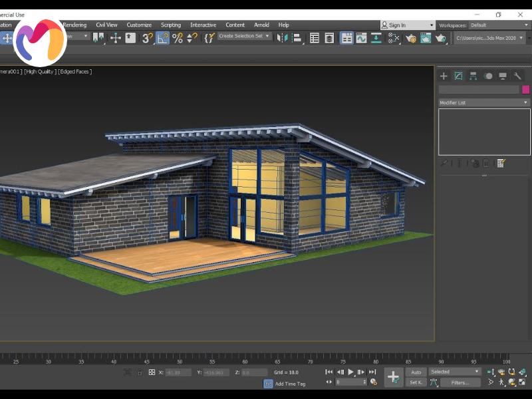Switch to the Hierarchy panel icon
Screen dimensions: 532x399
(473, 76)
